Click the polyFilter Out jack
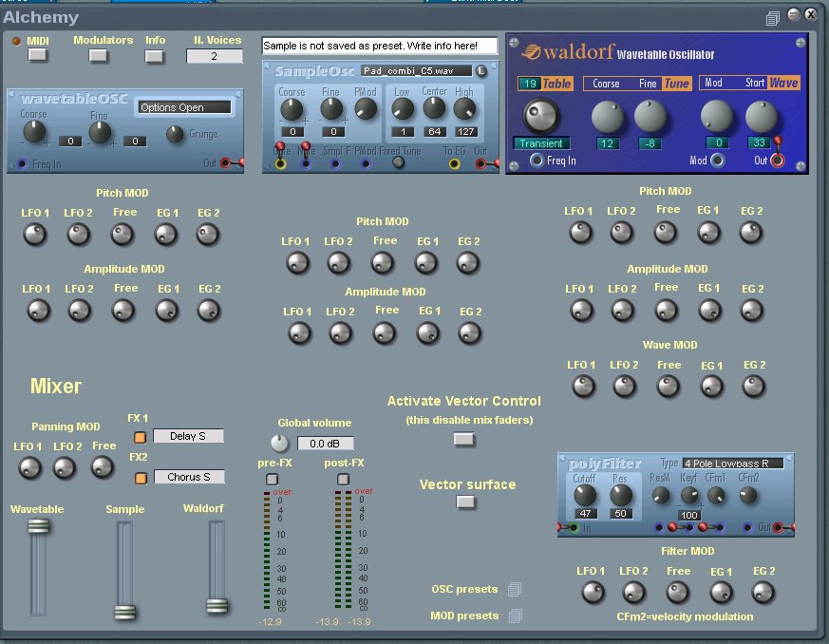Screen dimensions: 829x644 (x=779, y=528)
